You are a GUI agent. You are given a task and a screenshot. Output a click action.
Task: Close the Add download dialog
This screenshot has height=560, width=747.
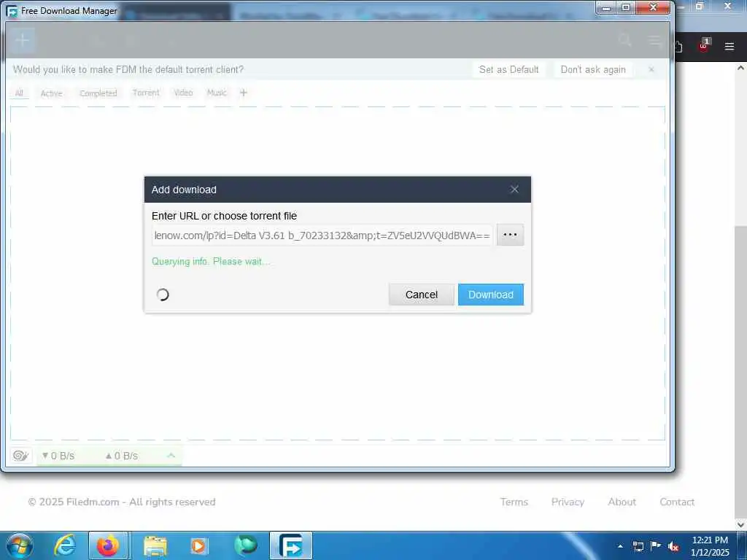coord(514,190)
